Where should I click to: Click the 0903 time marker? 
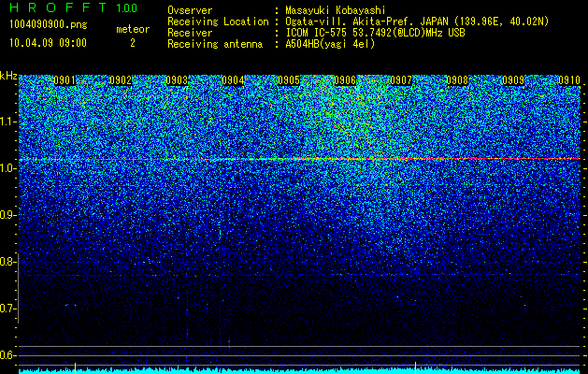tap(177, 80)
